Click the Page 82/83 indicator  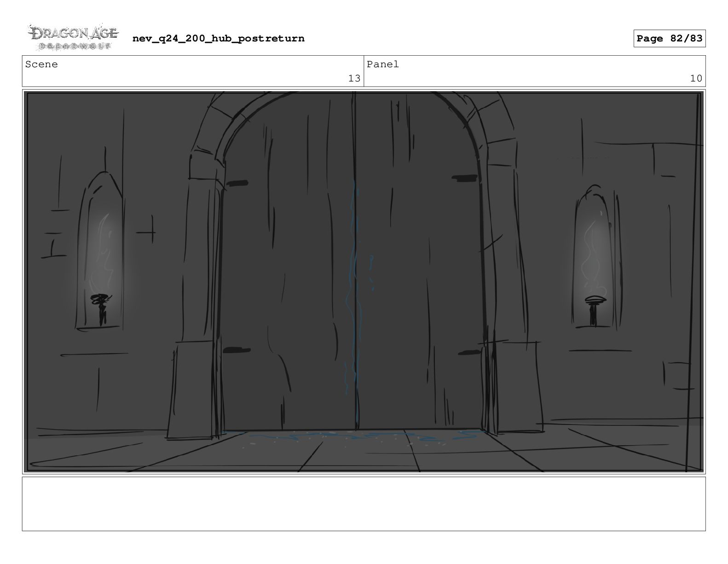tap(669, 38)
